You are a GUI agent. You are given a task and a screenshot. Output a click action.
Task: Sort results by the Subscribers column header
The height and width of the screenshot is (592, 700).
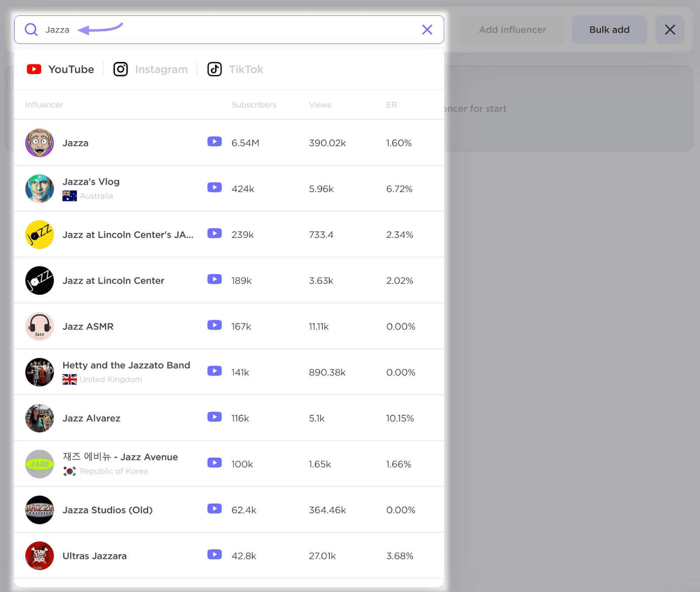click(254, 105)
